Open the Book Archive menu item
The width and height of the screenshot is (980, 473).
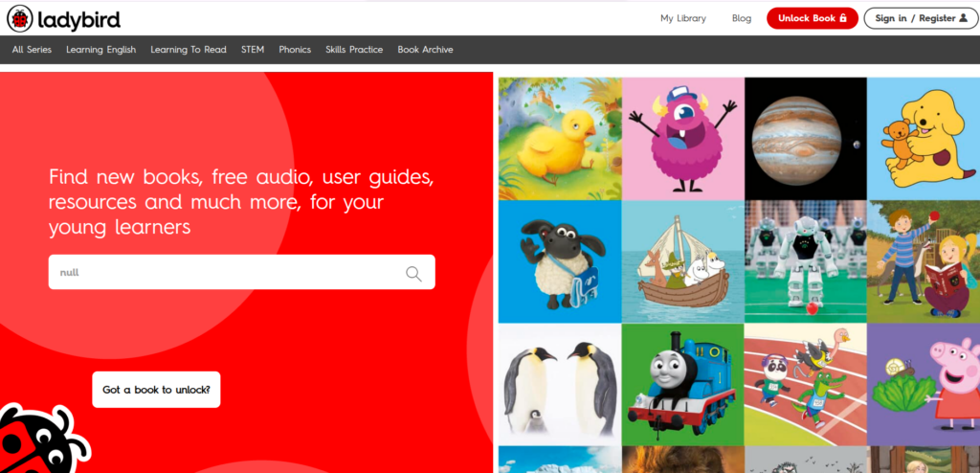pos(425,50)
